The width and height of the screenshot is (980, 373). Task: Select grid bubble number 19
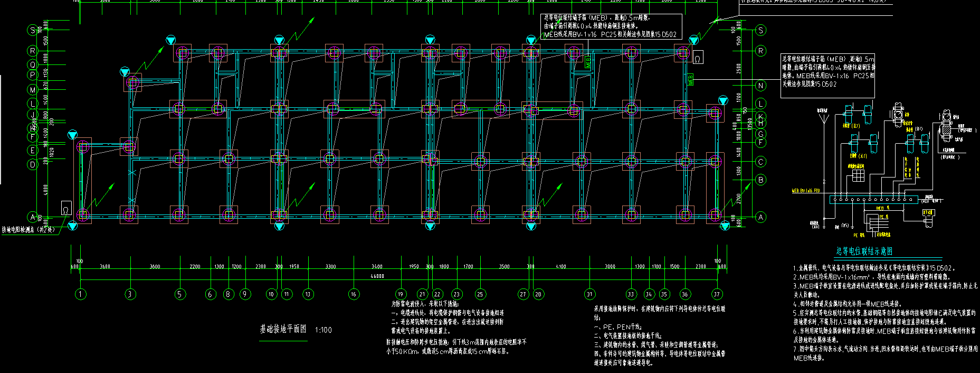coord(401,294)
